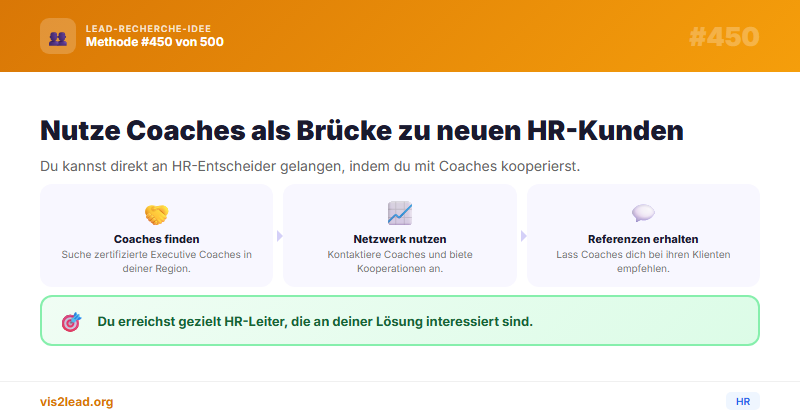This screenshot has width=800, height=420.
Task: Click the LEAD-RECHERCHE-IDEE label
Action: coord(148,29)
